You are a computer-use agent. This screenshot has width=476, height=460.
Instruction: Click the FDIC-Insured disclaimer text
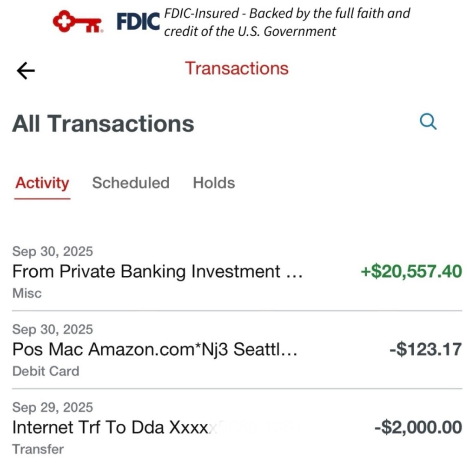(287, 22)
